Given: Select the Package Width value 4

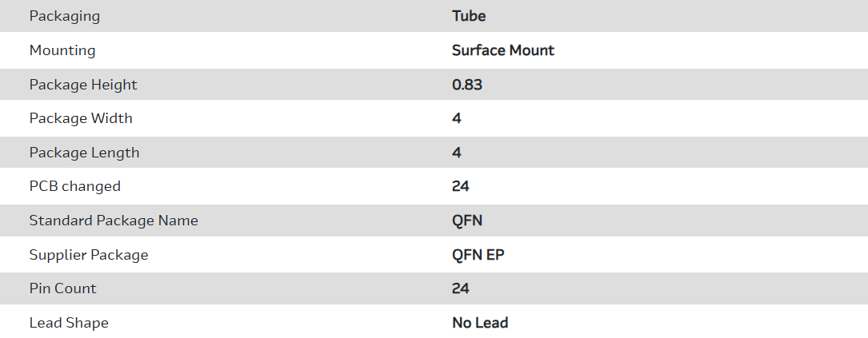Looking at the screenshot, I should click(x=457, y=118).
